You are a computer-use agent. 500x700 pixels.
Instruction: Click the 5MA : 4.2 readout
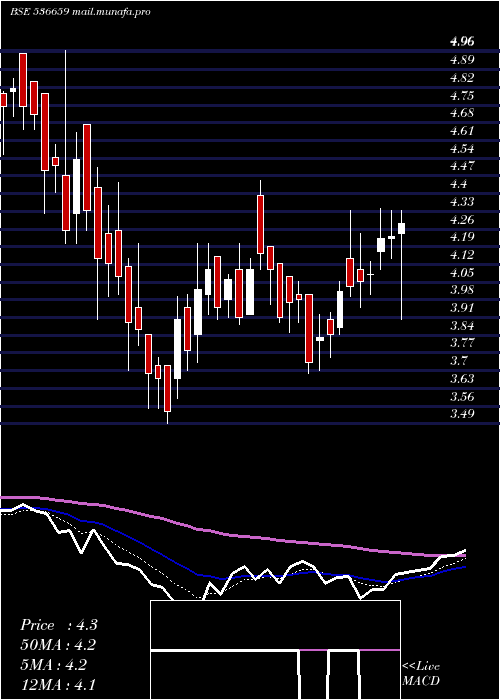click(x=54, y=665)
